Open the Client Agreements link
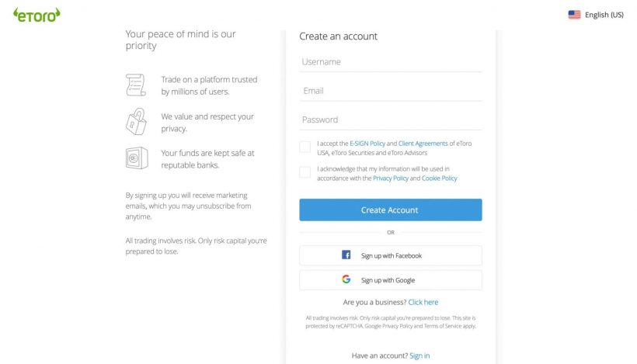The width and height of the screenshot is (637, 364). [423, 144]
